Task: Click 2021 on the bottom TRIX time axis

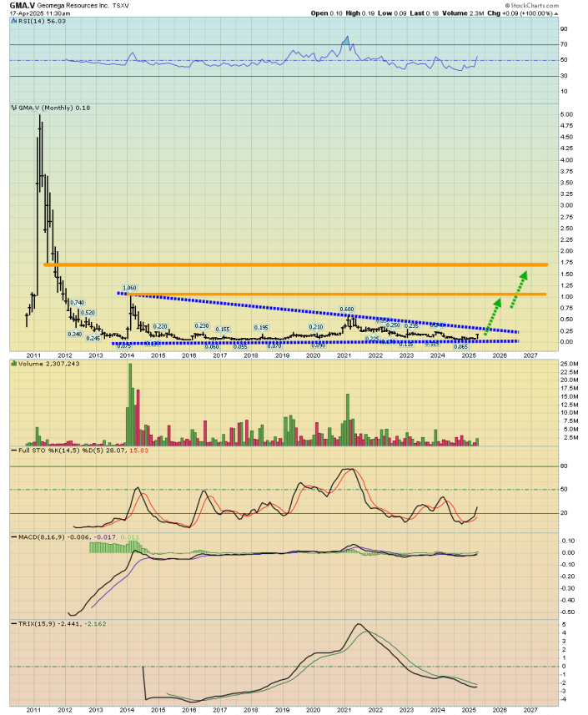Action: [344, 710]
